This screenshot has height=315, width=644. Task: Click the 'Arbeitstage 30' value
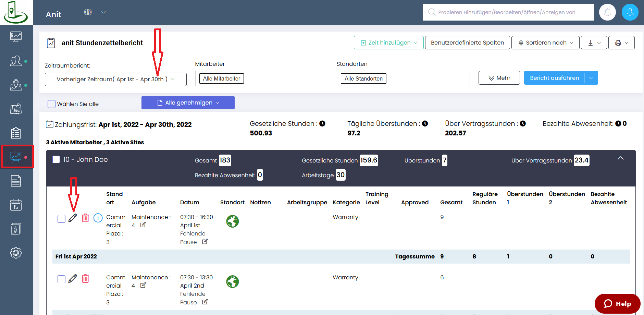(340, 175)
